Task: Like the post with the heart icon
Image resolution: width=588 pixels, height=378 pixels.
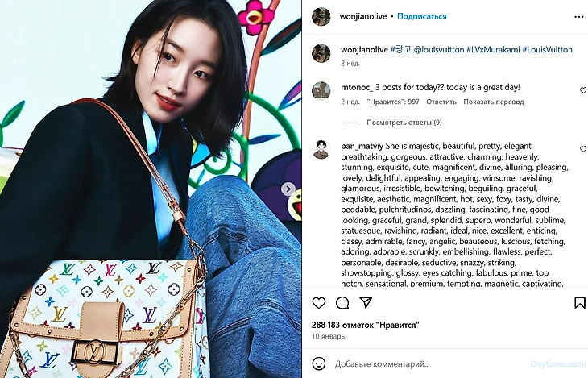Action: tap(319, 302)
